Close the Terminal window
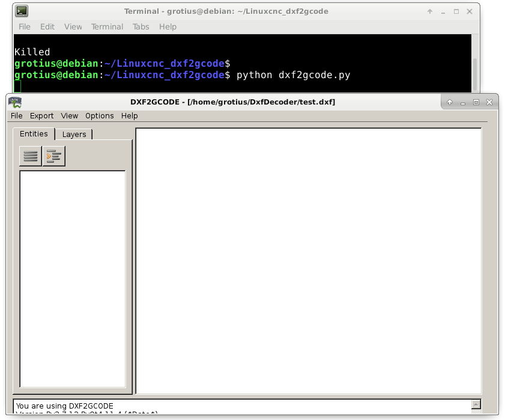The image size is (505, 420). tap(470, 11)
